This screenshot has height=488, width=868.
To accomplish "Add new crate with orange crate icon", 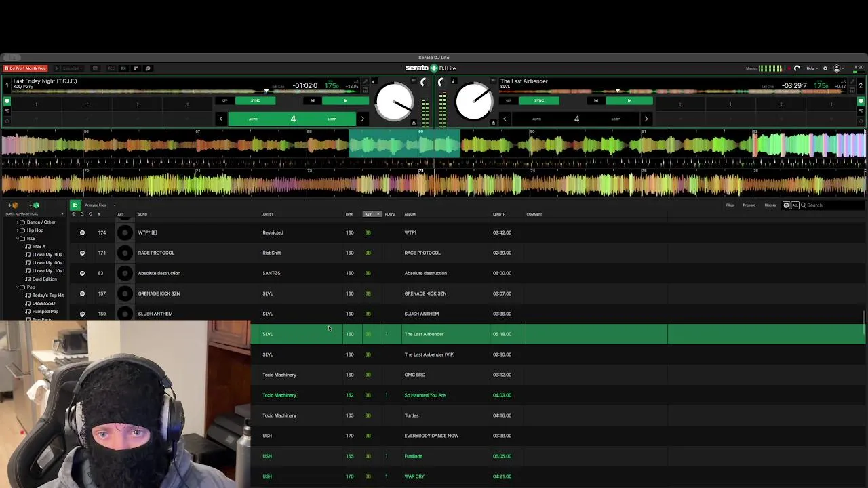I will (14, 205).
